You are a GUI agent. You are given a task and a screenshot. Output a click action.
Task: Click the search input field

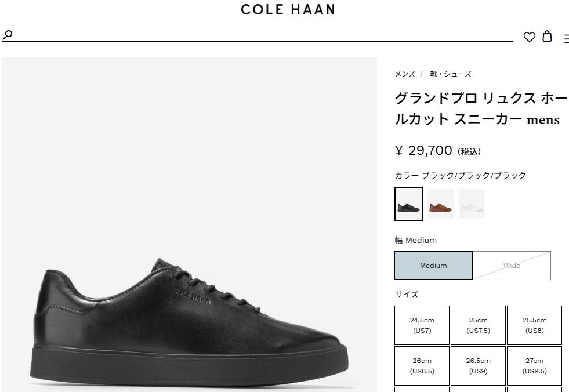pos(261,35)
